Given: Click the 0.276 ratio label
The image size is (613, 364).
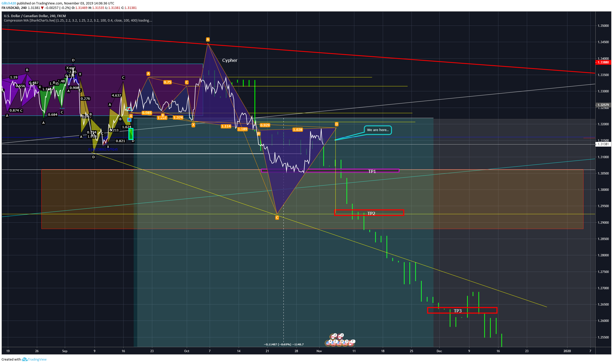Looking at the screenshot, I should point(85,99).
